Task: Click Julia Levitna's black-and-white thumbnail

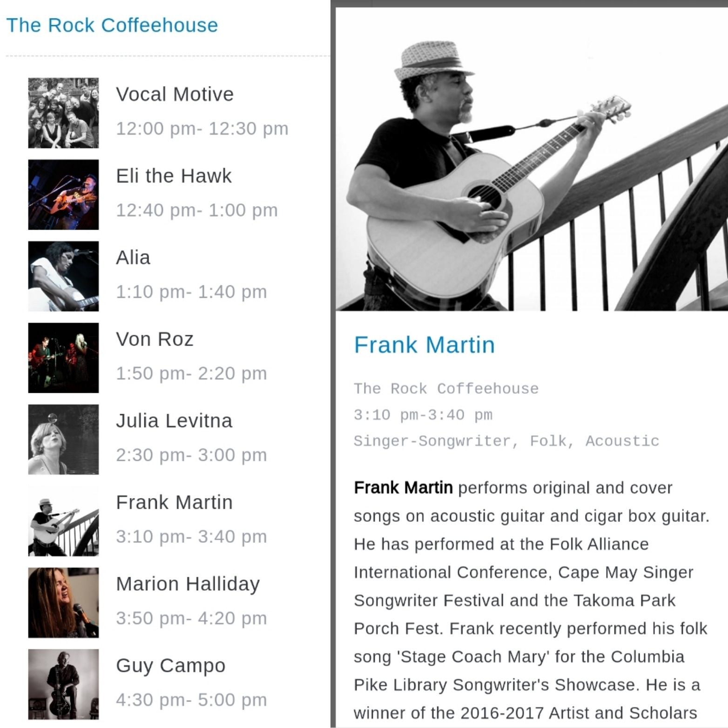Action: (x=63, y=439)
